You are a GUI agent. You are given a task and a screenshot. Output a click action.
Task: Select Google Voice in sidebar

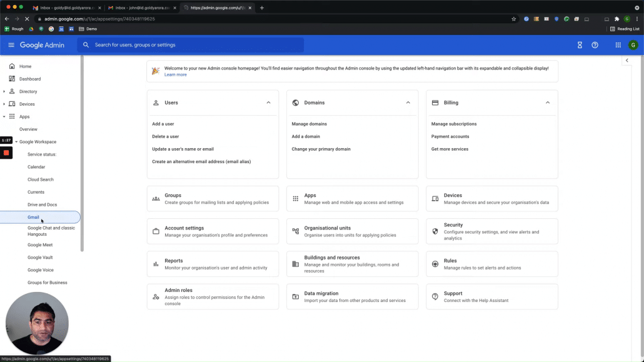point(40,270)
